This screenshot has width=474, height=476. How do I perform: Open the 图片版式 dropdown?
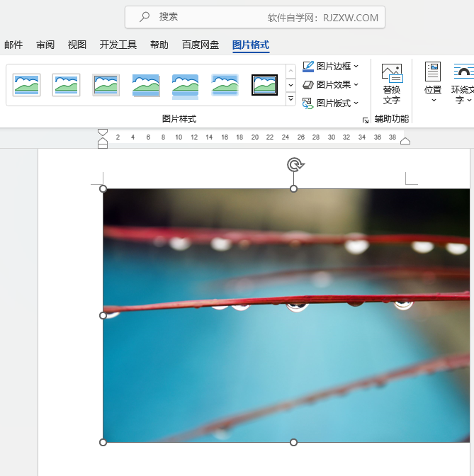330,103
